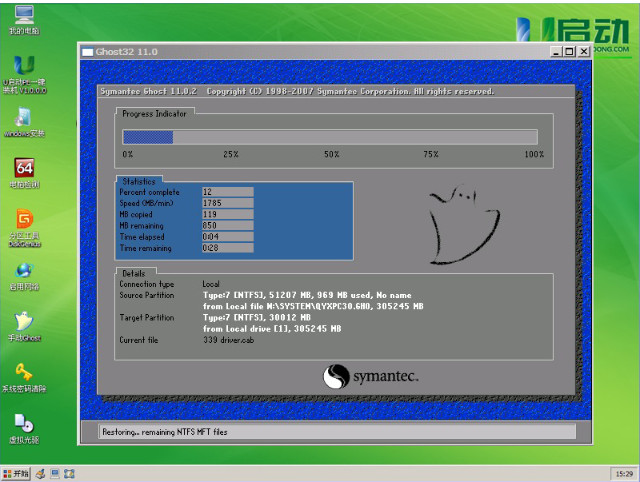Click the Speed (MB/min) value field
The width and height of the screenshot is (640, 482).
(227, 203)
